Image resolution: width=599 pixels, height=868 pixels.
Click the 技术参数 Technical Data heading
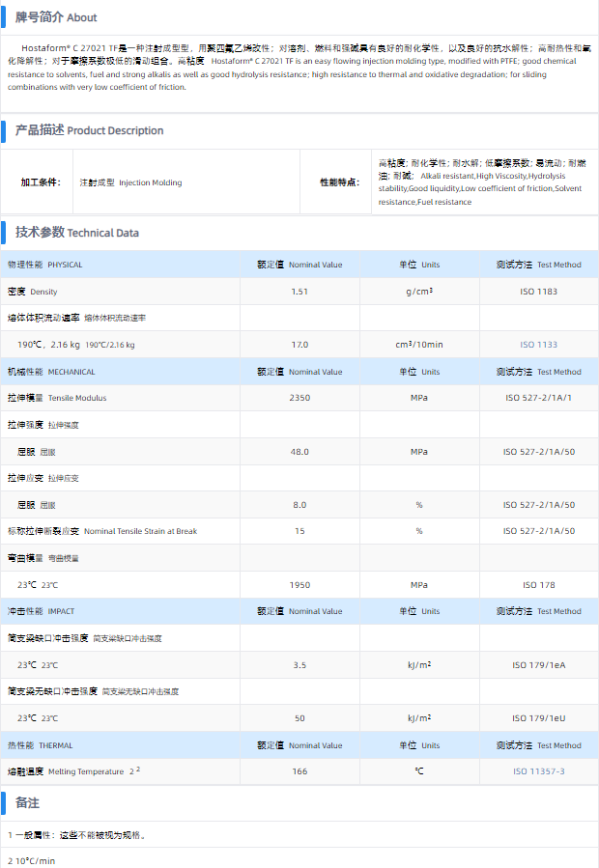76,233
